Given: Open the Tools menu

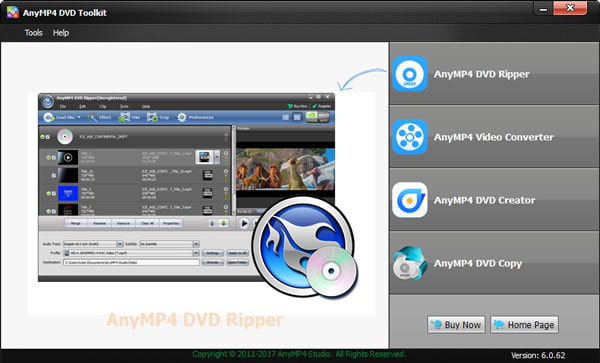Looking at the screenshot, I should point(33,33).
